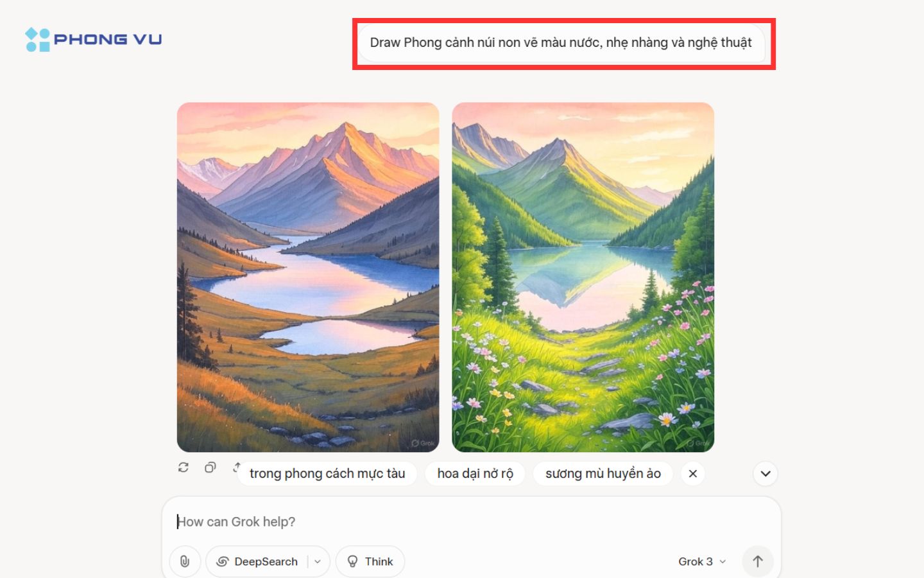
Task: Click the paperclip attach file icon
Action: tap(185, 561)
